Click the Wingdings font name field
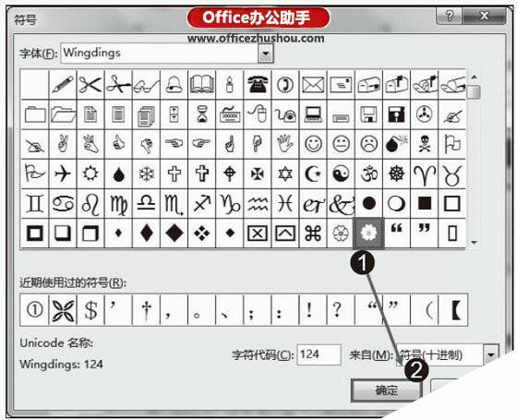 click(x=160, y=54)
